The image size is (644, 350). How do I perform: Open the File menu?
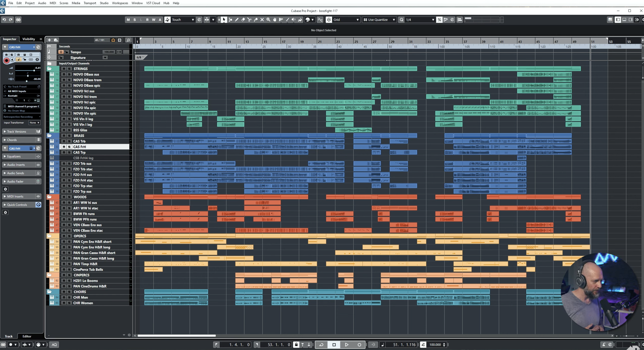tap(11, 3)
